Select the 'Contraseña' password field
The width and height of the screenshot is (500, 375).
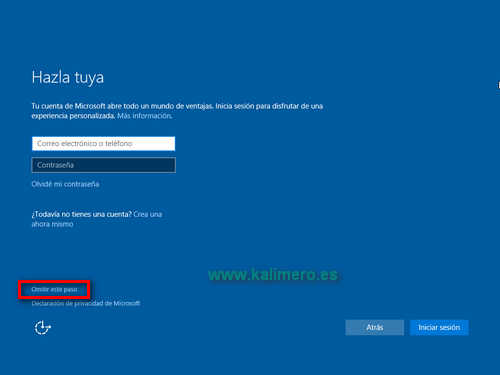pos(103,165)
